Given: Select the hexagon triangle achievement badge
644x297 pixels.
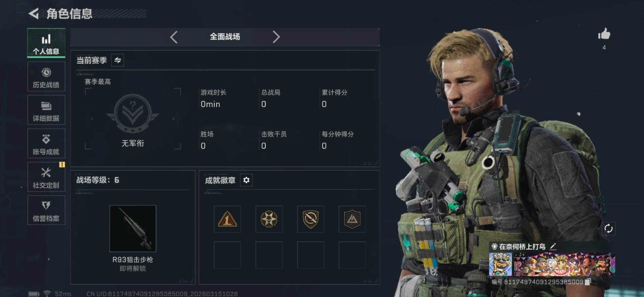Looking at the screenshot, I should tap(352, 219).
